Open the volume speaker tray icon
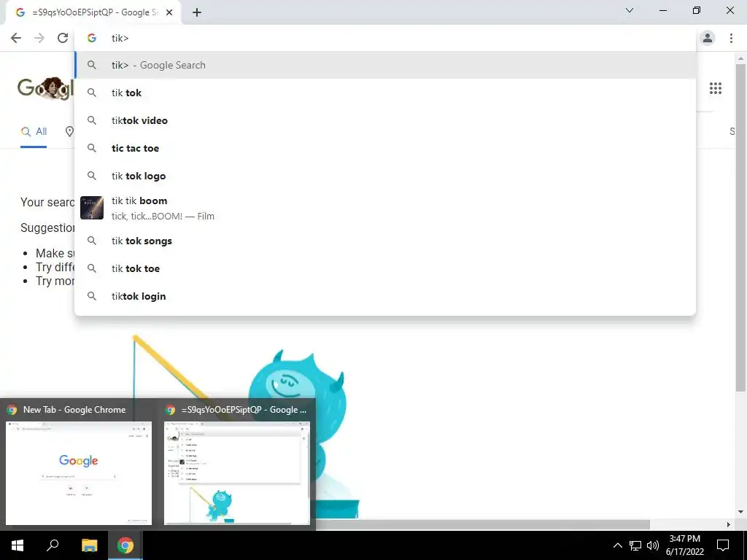This screenshot has width=747, height=560. (x=653, y=545)
